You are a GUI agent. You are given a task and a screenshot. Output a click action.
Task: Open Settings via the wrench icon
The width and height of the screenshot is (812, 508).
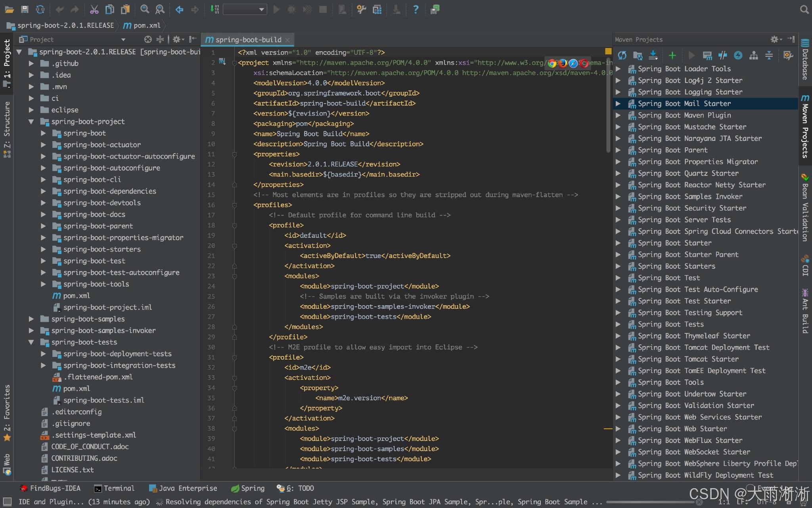point(361,9)
